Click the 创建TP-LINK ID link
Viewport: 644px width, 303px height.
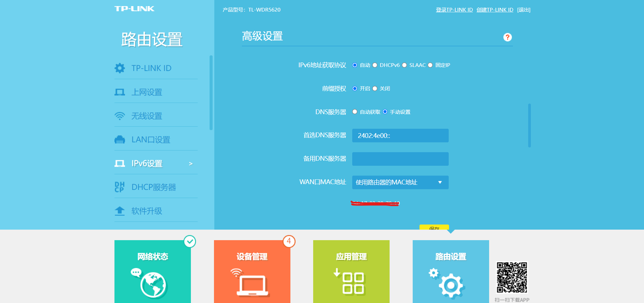495,10
